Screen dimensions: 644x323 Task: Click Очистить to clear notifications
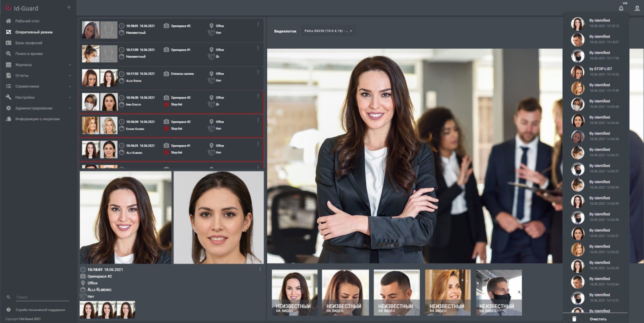(598, 319)
